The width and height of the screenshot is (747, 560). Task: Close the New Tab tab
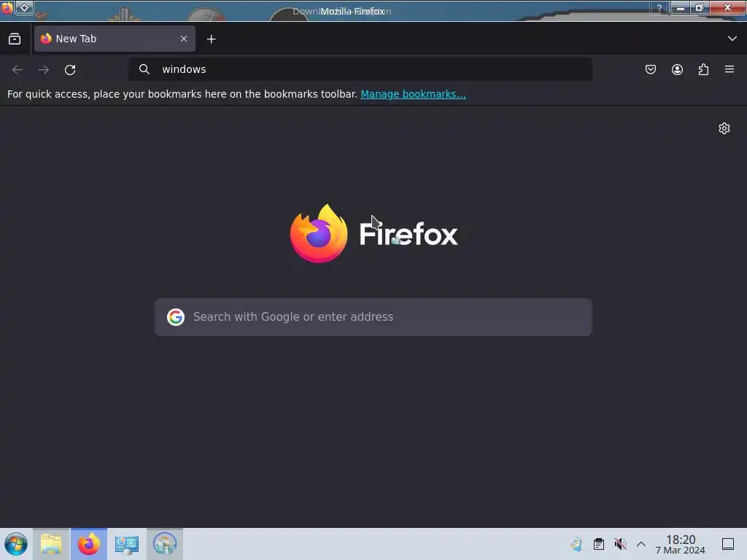pyautogui.click(x=184, y=39)
